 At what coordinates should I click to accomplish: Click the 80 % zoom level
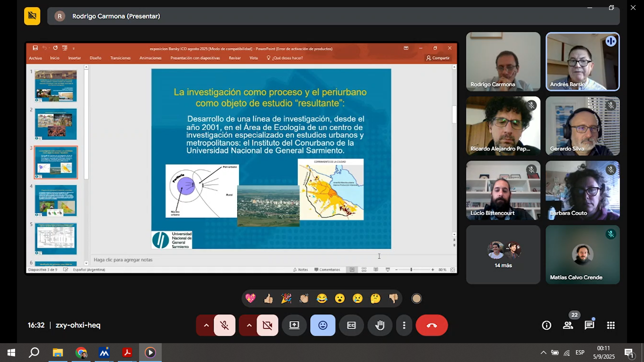(x=442, y=270)
